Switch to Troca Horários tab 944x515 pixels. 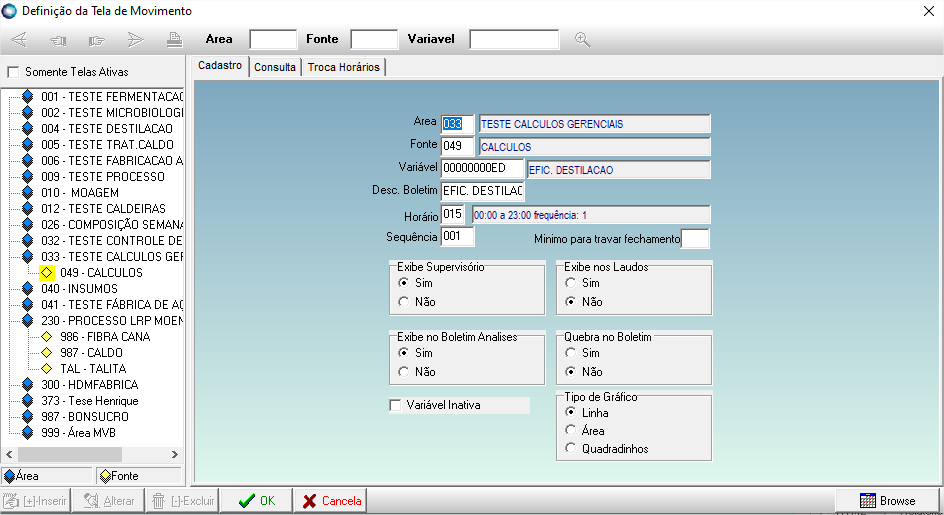click(x=344, y=67)
